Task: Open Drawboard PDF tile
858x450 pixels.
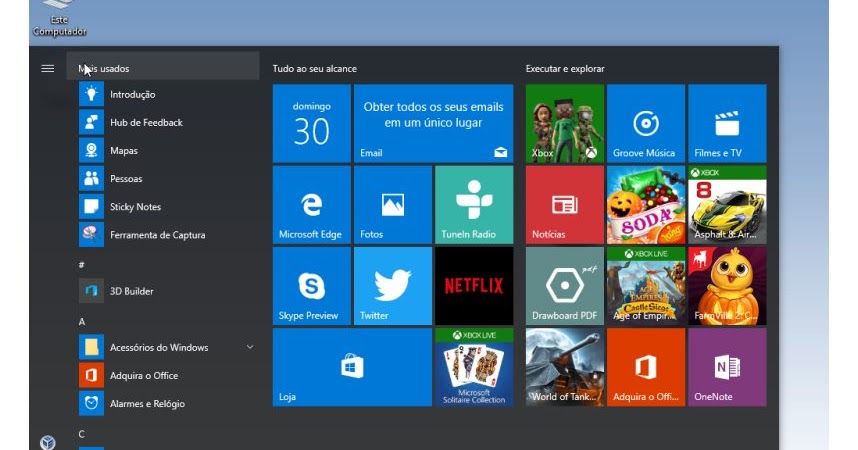Action: pyautogui.click(x=565, y=286)
